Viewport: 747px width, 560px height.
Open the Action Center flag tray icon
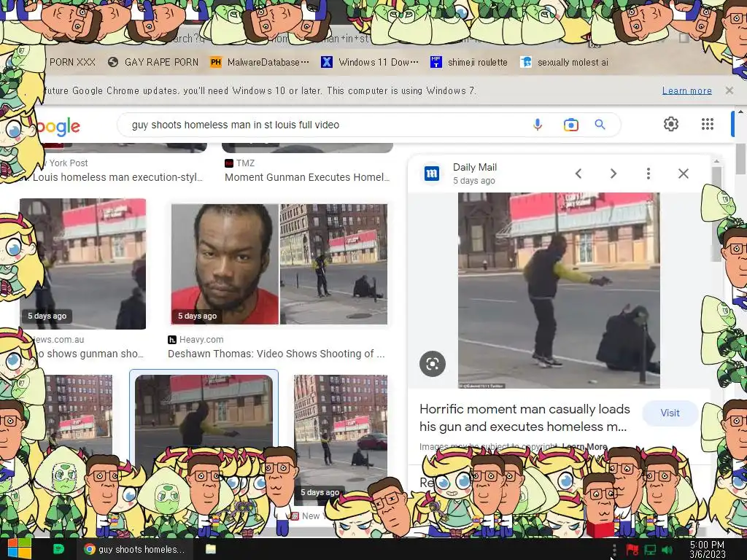[x=632, y=550]
